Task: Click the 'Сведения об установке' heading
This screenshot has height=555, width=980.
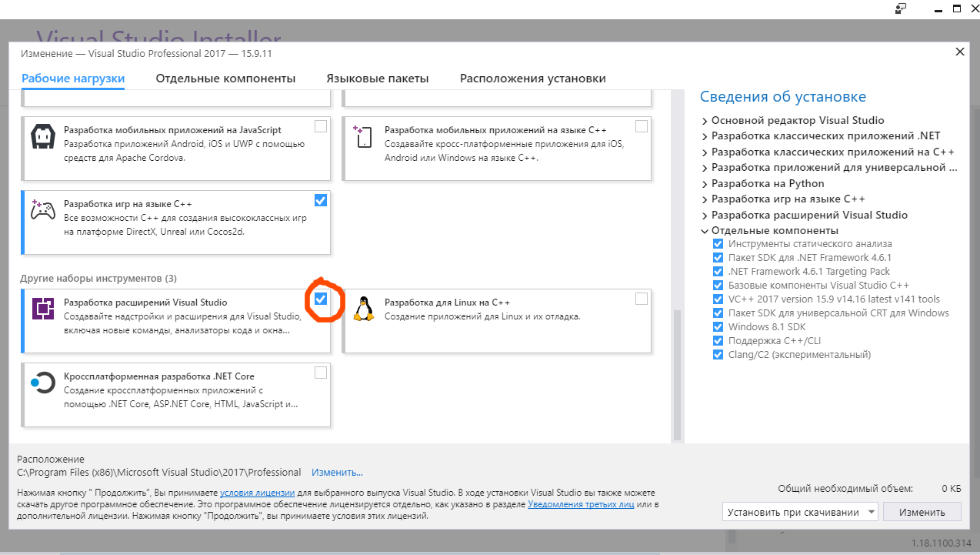Action: pyautogui.click(x=783, y=97)
